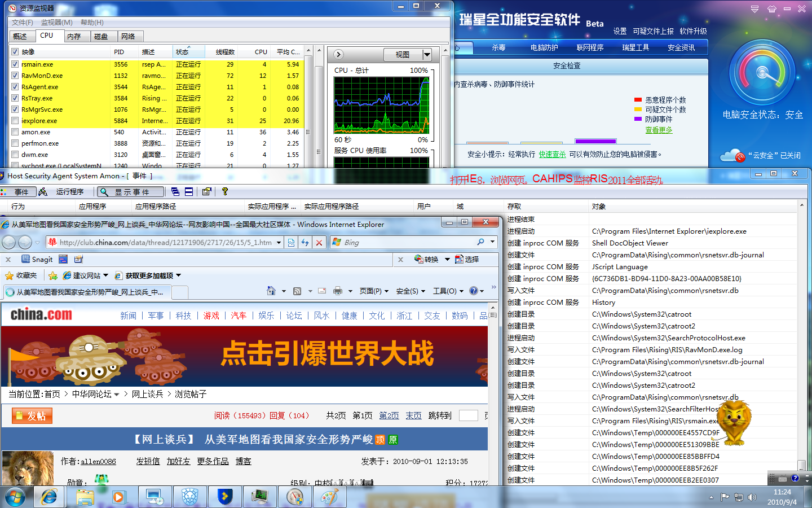Open the 工具(O) dropdown menu in IE

coord(448,291)
